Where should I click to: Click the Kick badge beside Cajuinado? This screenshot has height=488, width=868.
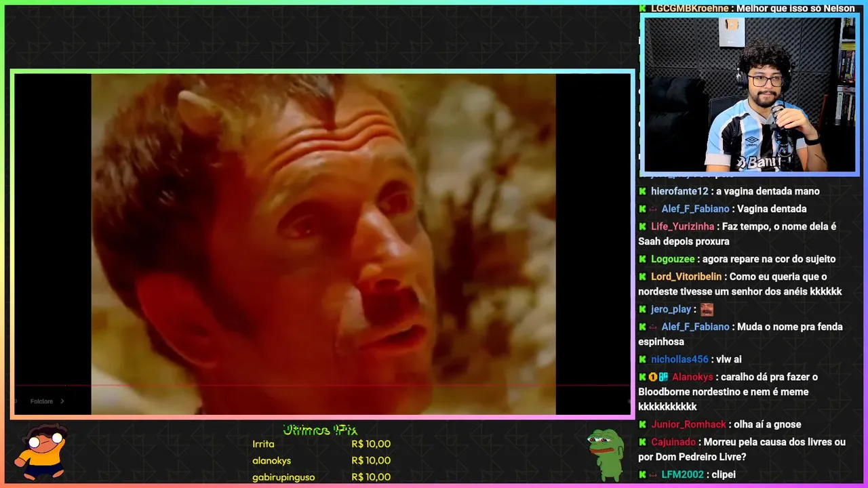pyautogui.click(x=642, y=443)
